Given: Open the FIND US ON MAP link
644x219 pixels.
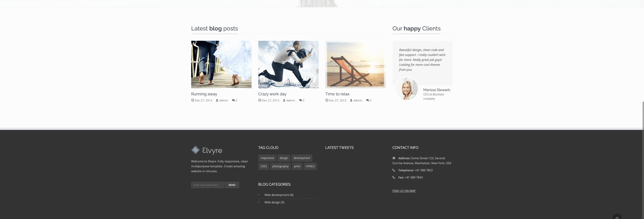Looking at the screenshot, I should [x=404, y=191].
